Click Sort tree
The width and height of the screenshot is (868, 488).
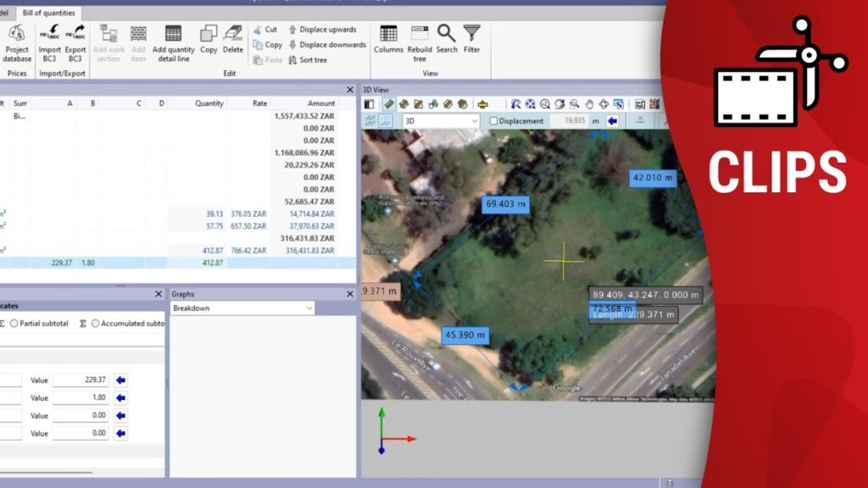[x=307, y=60]
